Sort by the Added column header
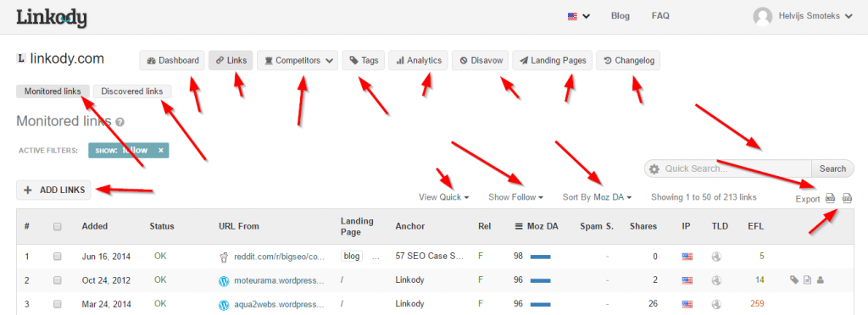This screenshot has height=315, width=868. 95,226
